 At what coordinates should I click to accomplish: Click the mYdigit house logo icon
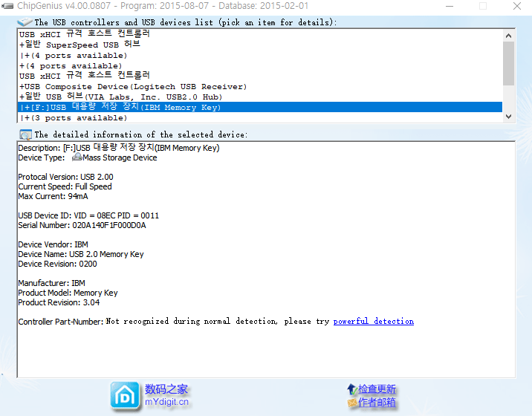pyautogui.click(x=125, y=395)
